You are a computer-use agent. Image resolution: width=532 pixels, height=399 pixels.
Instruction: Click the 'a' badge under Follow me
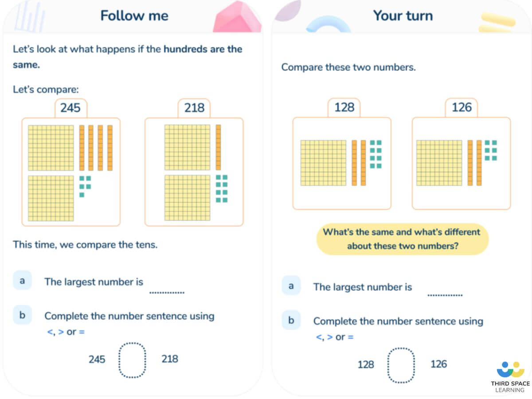[x=22, y=280]
